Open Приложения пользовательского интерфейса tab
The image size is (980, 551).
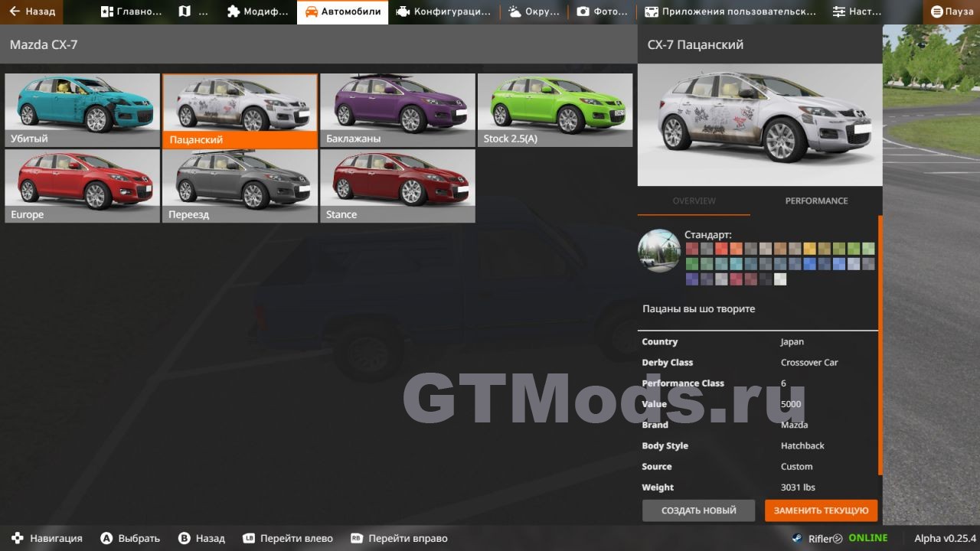tap(730, 11)
